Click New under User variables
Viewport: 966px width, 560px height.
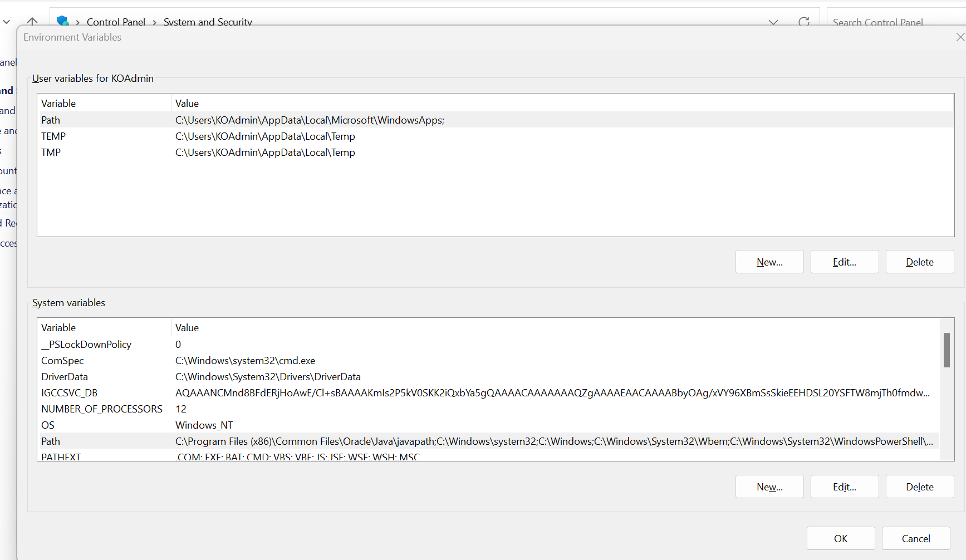[x=769, y=262]
